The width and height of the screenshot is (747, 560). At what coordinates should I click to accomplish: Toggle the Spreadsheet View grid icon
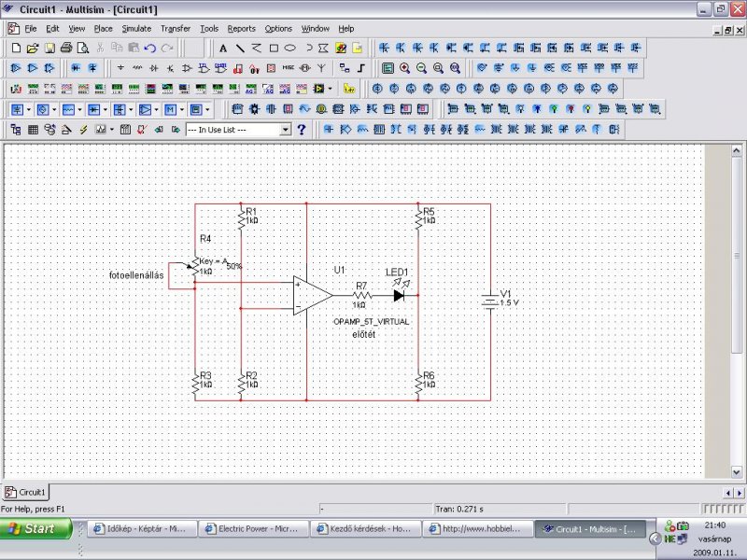33,130
